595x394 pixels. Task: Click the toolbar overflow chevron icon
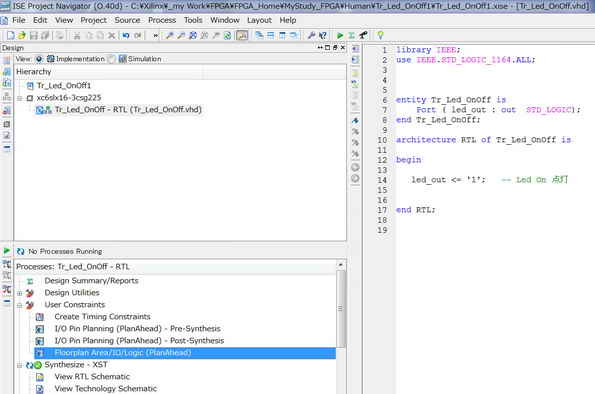tap(155, 36)
